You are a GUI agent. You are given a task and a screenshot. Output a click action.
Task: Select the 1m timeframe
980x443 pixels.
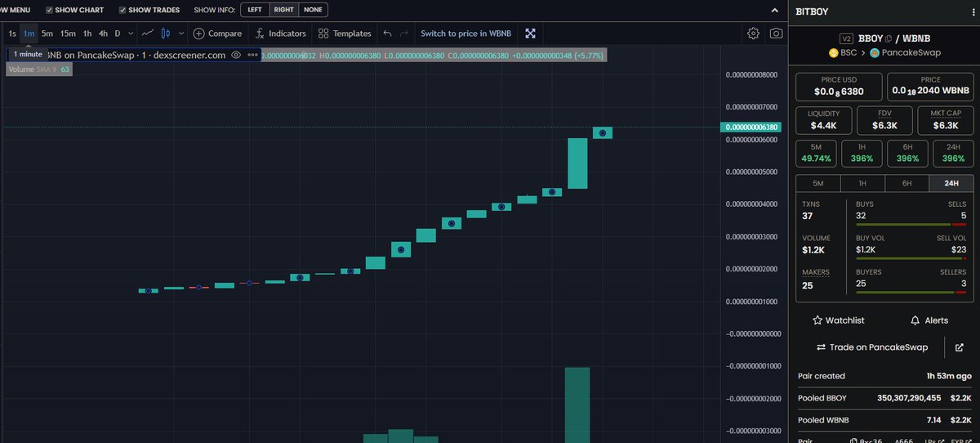point(29,34)
